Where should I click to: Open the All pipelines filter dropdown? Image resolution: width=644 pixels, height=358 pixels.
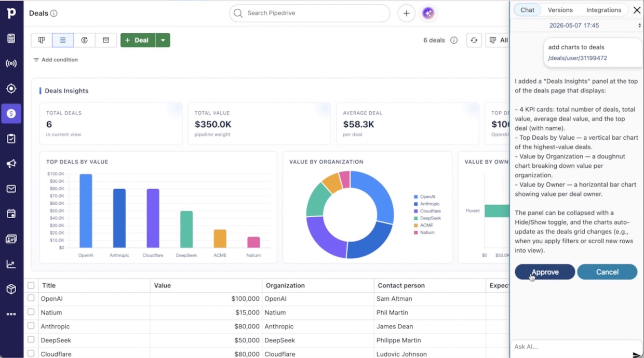(498, 40)
